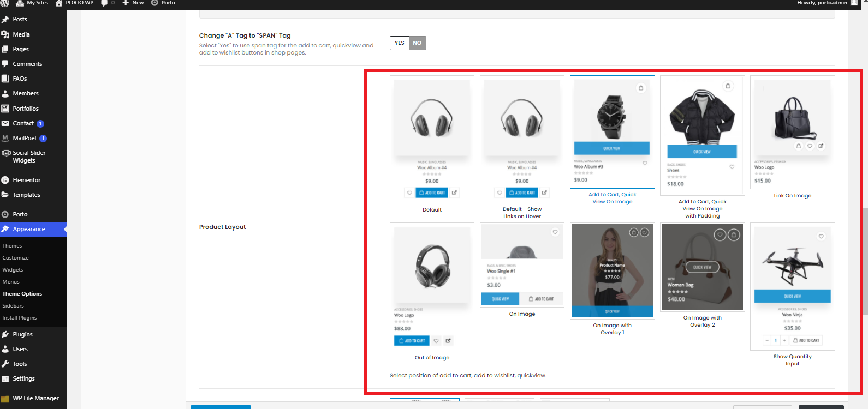Image resolution: width=868 pixels, height=409 pixels.
Task: Select Theme Options submenu item
Action: [22, 294]
